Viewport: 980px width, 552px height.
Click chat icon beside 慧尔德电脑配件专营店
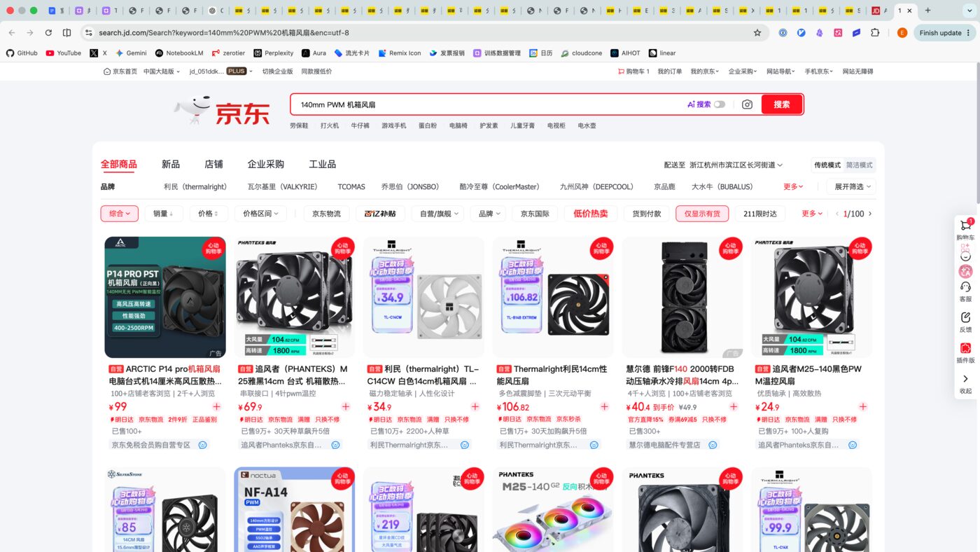(x=713, y=445)
